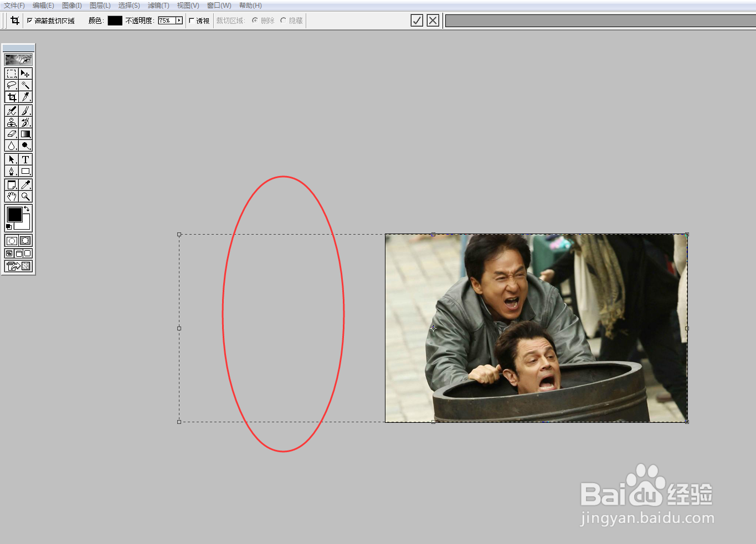
Task: Select the Notes tool
Action: [x=12, y=185]
